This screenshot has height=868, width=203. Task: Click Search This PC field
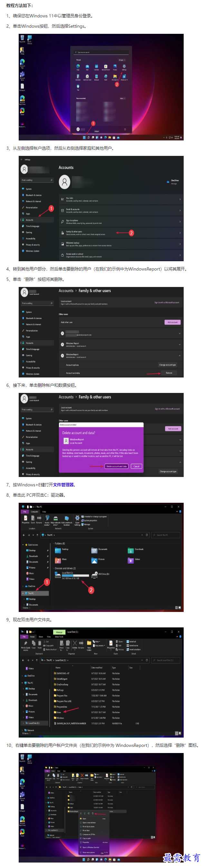[x=166, y=535]
